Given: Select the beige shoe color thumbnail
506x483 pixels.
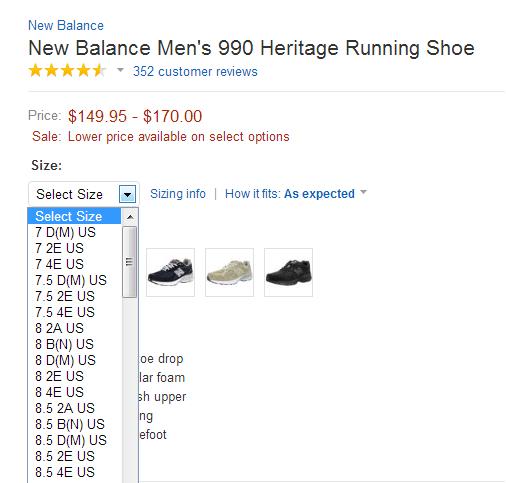Looking at the screenshot, I should click(229, 272).
